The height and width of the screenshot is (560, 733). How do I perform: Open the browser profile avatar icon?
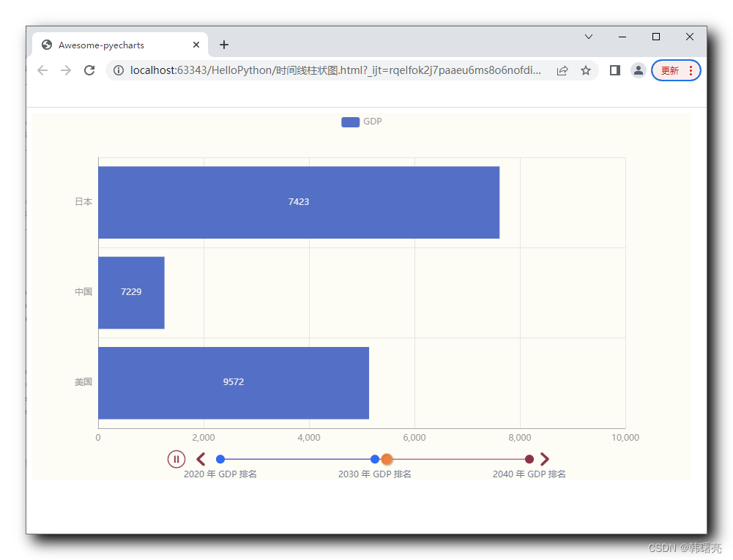coord(638,70)
